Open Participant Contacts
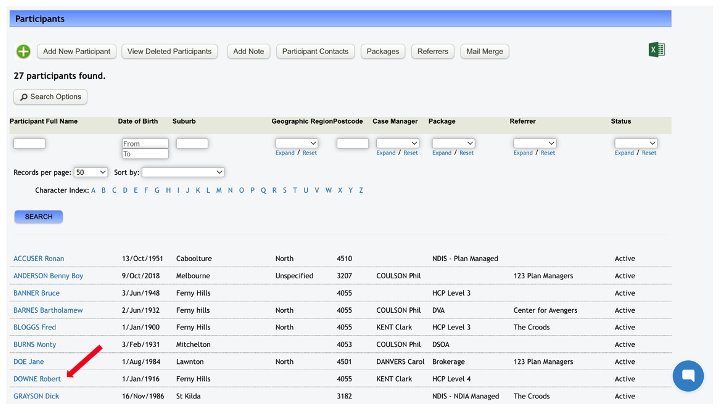Screen dimensions: 721x413 click(315, 51)
